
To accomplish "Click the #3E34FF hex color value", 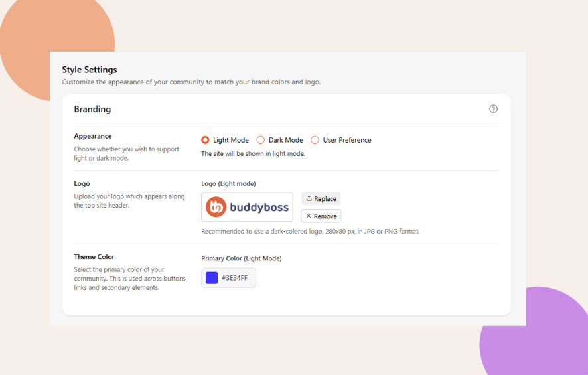I will 234,278.
